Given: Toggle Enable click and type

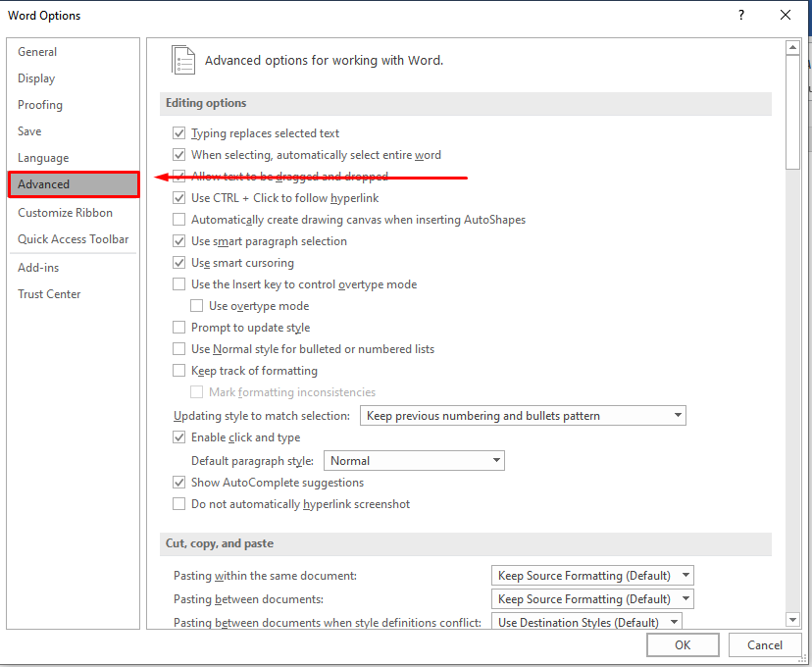Looking at the screenshot, I should pos(179,437).
